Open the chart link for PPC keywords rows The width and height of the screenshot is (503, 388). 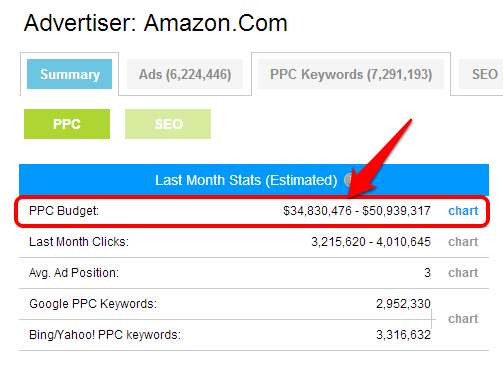[463, 319]
